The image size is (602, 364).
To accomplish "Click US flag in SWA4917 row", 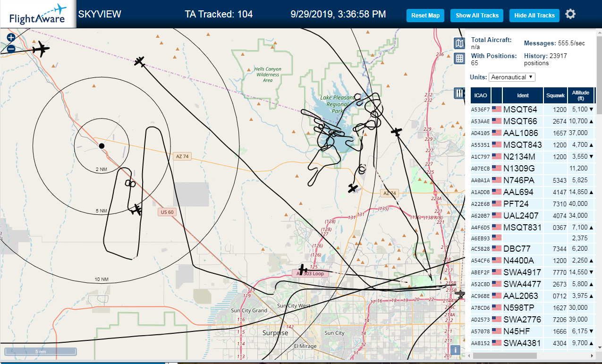I will 497,272.
